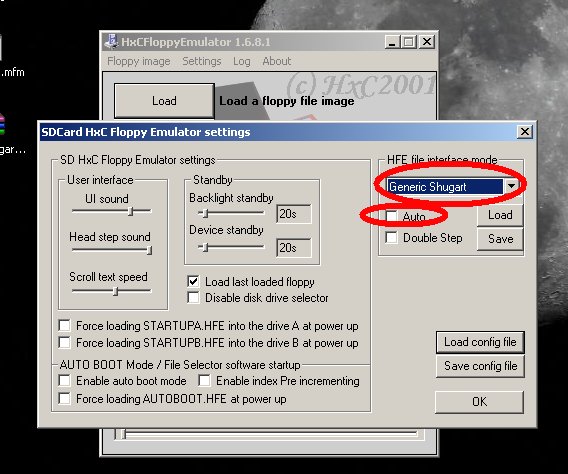Viewport: 568px width, 474px height.
Task: Close the SDCard HxC settings dialog
Action: pos(525,132)
